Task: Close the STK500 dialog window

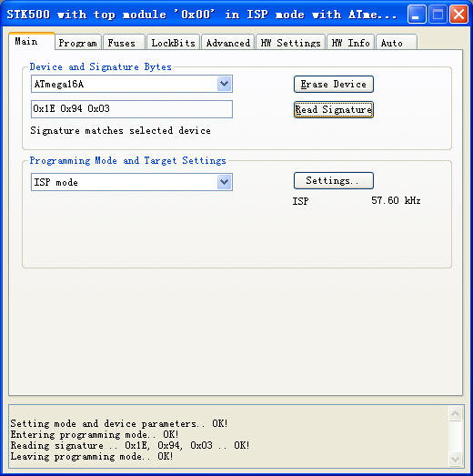Action: (x=458, y=14)
